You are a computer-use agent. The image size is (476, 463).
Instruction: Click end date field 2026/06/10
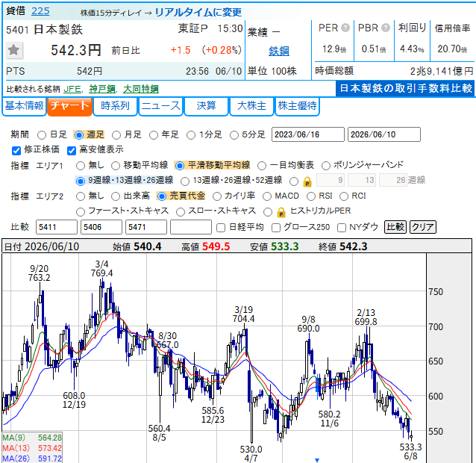tap(384, 134)
